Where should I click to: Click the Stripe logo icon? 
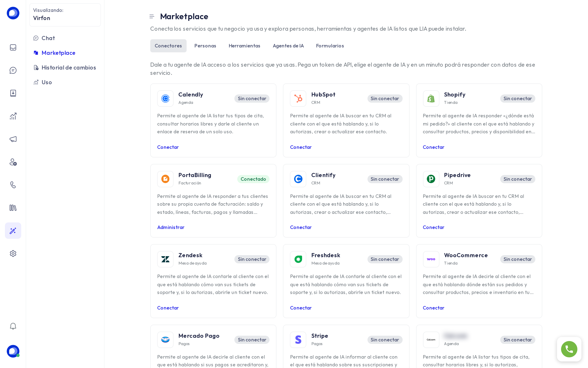(298, 340)
